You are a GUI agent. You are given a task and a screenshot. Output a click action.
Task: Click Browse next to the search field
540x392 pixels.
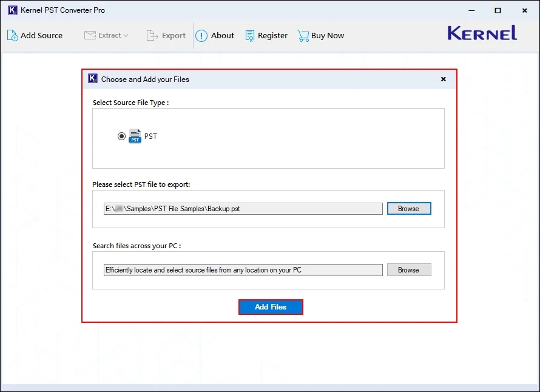tap(408, 269)
